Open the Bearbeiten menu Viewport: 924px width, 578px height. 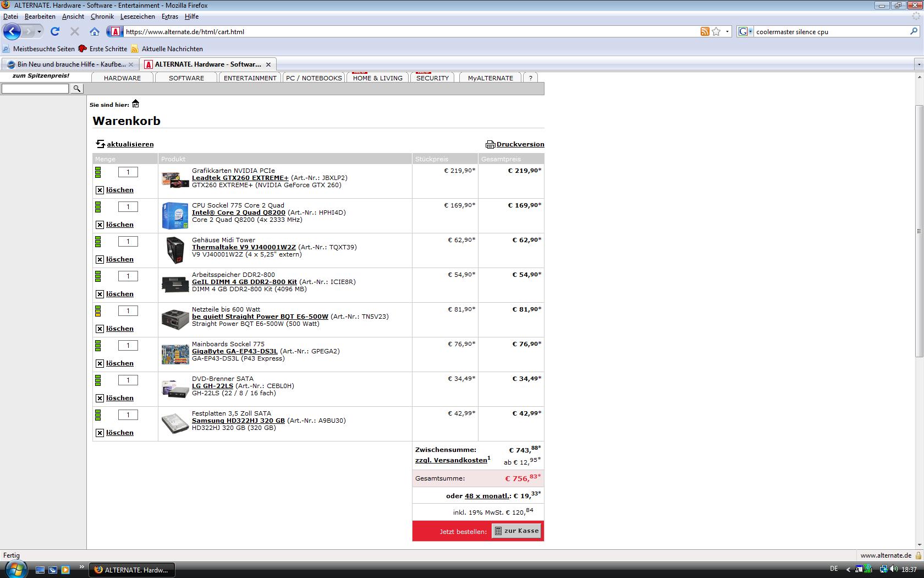(40, 17)
